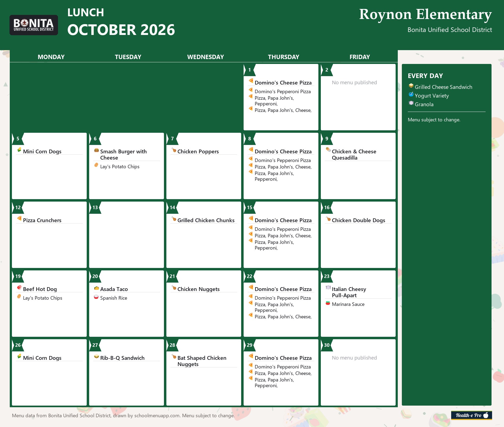This screenshot has width=504, height=427.
Task: Click the pizza icon beside Pizza Crunchers
Action: pyautogui.click(x=19, y=218)
